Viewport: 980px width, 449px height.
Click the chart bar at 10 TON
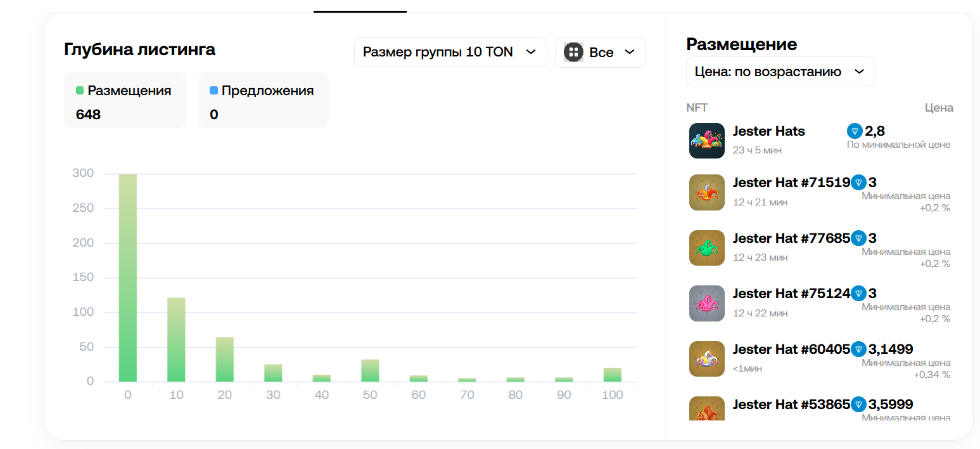coord(176,339)
